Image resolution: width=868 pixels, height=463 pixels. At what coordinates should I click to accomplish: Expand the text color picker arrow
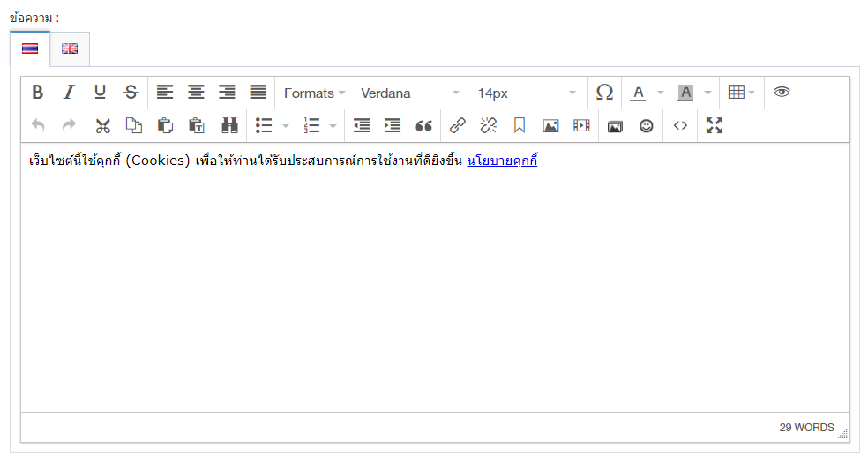660,93
